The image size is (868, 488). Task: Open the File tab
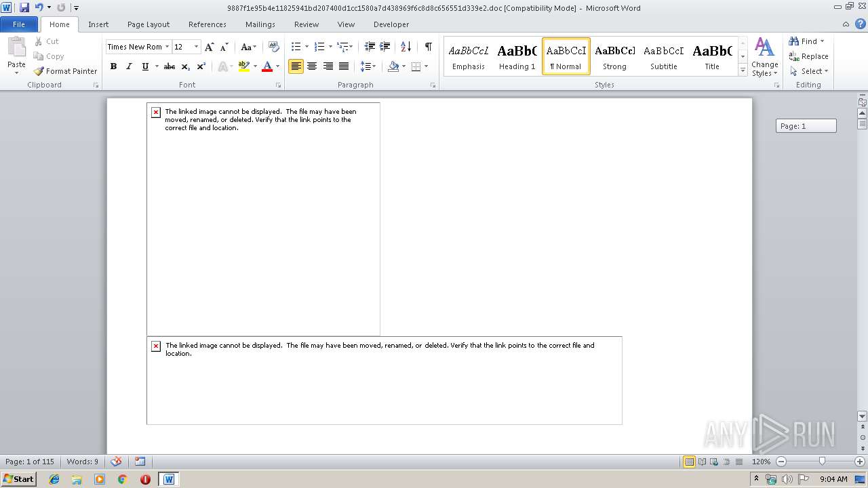(19, 24)
